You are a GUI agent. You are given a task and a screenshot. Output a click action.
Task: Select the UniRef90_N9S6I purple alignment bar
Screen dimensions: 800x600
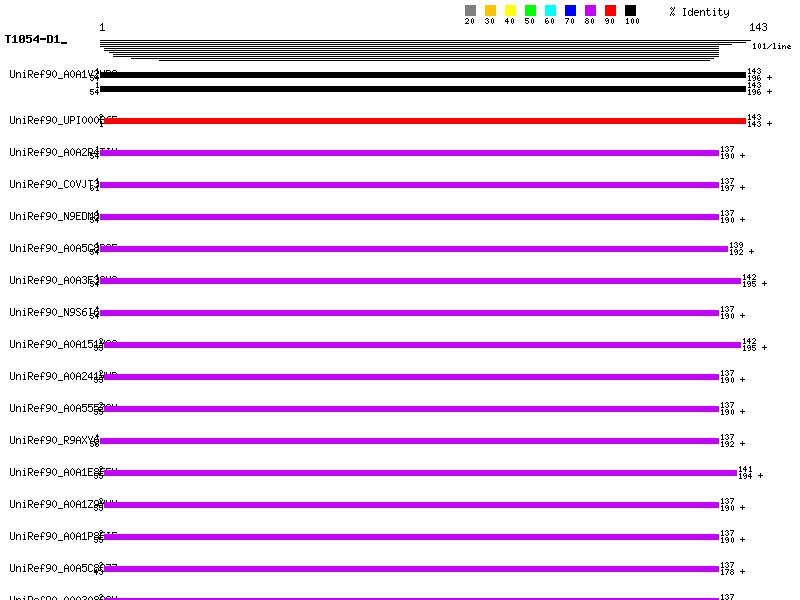[x=410, y=313]
